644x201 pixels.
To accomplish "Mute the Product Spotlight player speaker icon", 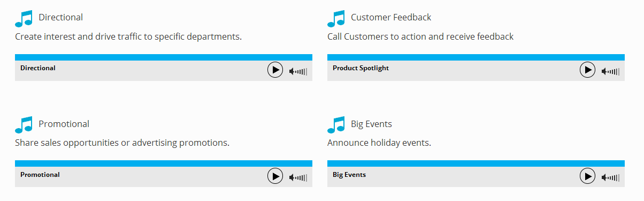I will (x=604, y=71).
